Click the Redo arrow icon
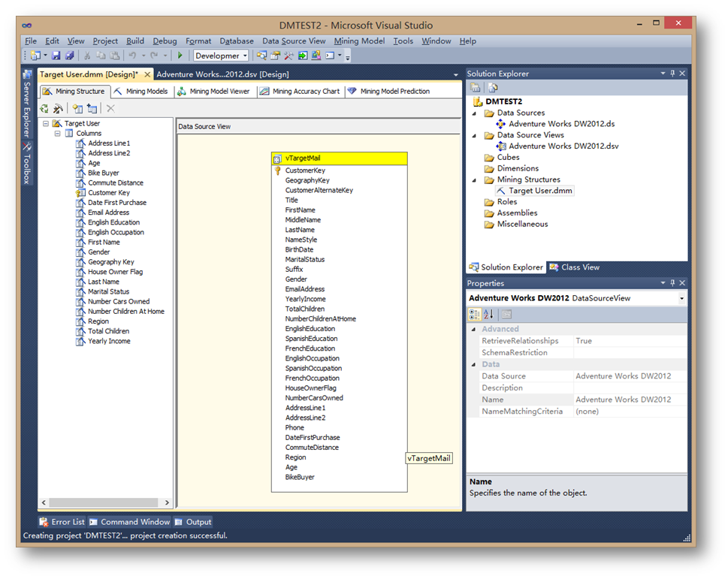The image size is (728, 579). 154,56
